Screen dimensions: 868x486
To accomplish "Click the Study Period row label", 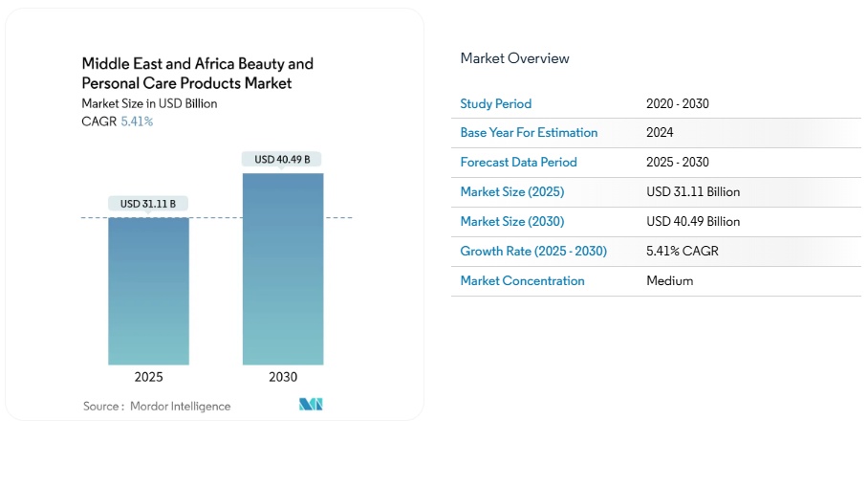I will 495,103.
